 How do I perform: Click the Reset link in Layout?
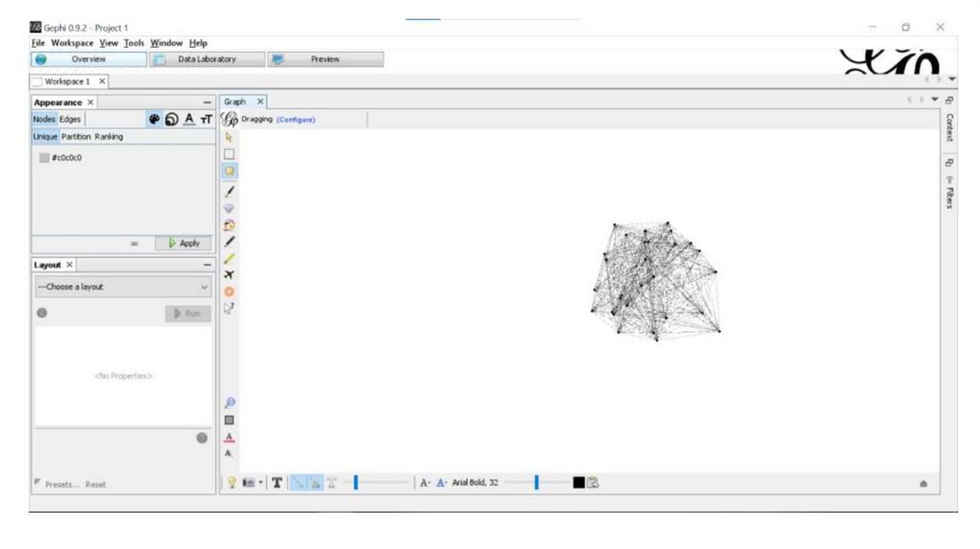tap(96, 485)
